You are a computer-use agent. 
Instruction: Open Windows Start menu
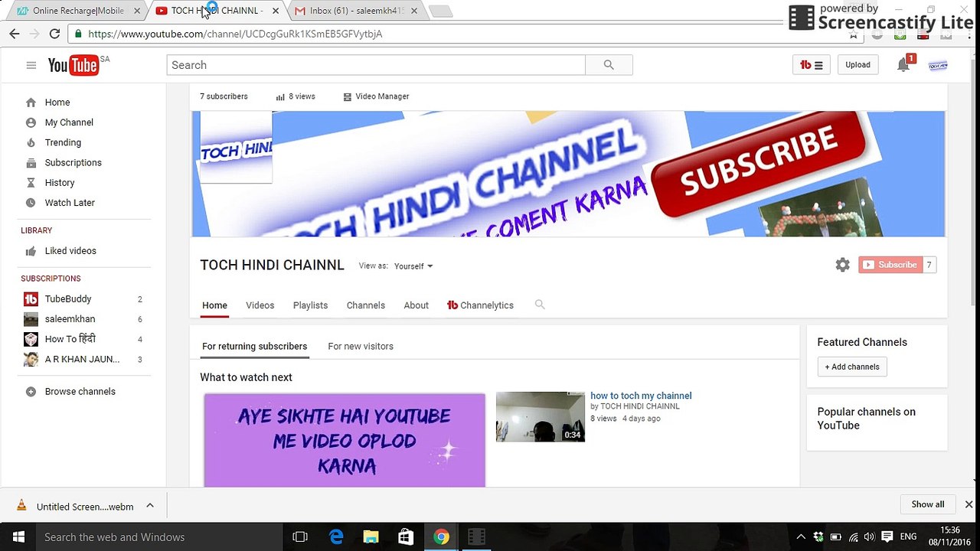click(18, 537)
